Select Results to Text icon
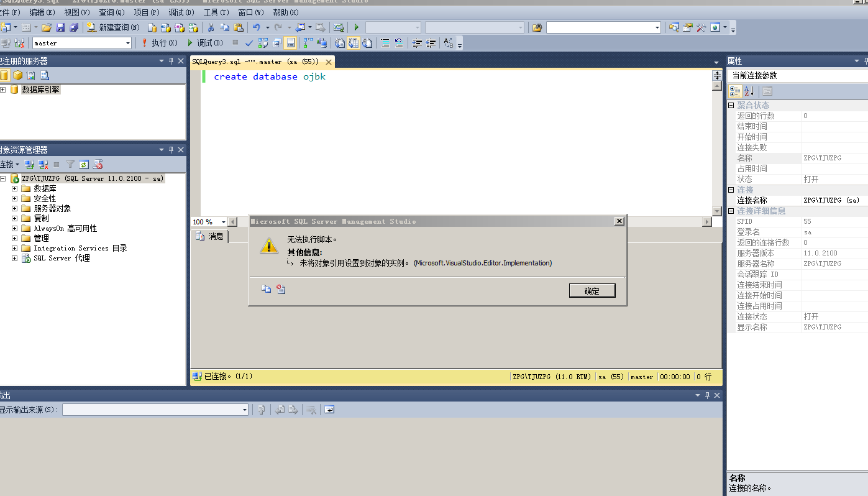868x496 pixels. 340,43
